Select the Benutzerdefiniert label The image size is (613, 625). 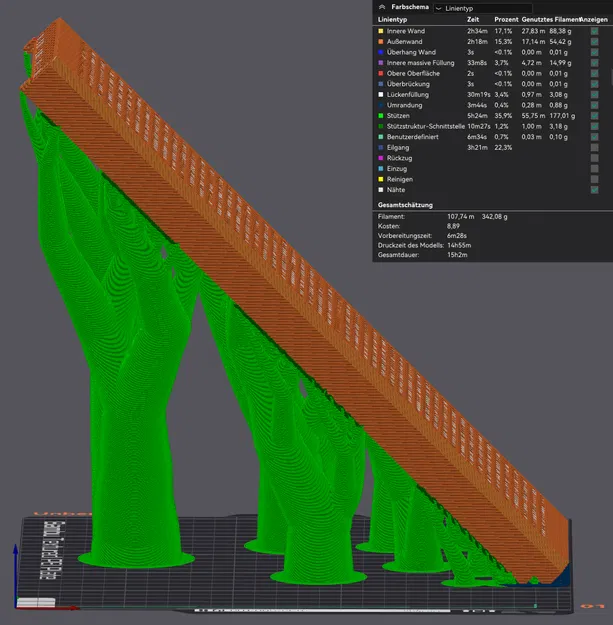[413, 137]
